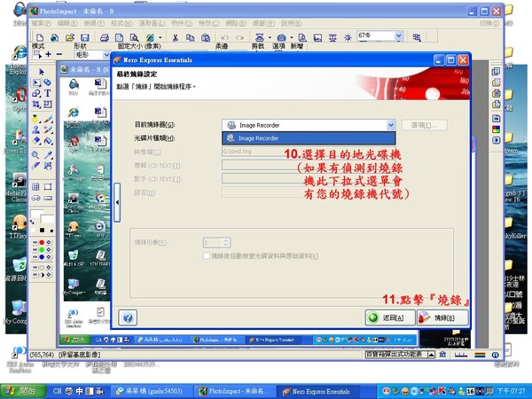This screenshot has width=532, height=399.
Task: Select the Eyedropper tool in PhotoImpact toolbox
Action: [48, 155]
